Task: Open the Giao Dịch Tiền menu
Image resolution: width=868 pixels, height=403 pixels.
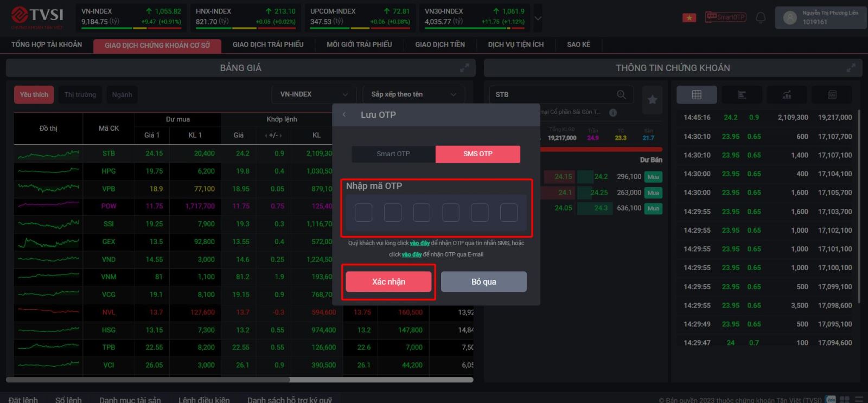Action: (x=439, y=44)
